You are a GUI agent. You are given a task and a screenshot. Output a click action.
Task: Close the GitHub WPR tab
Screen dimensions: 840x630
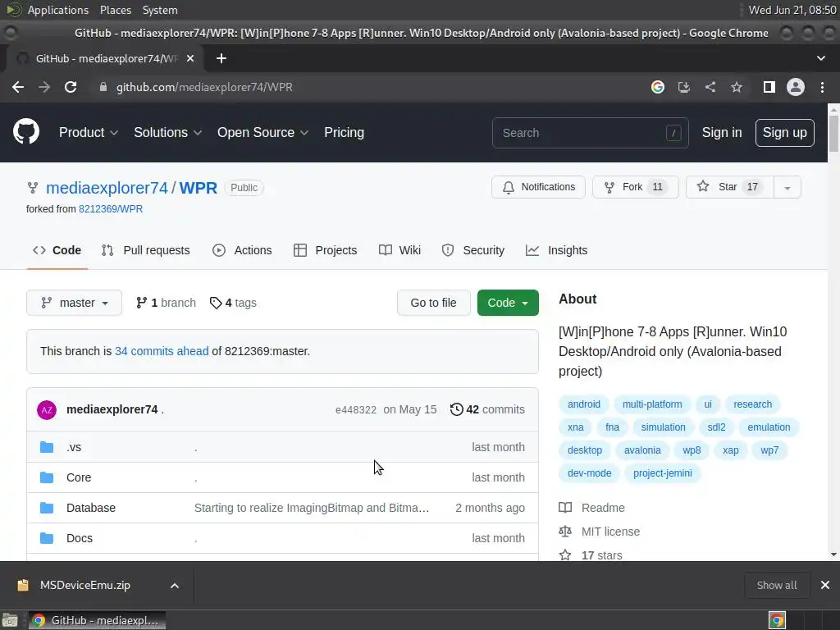(x=190, y=58)
